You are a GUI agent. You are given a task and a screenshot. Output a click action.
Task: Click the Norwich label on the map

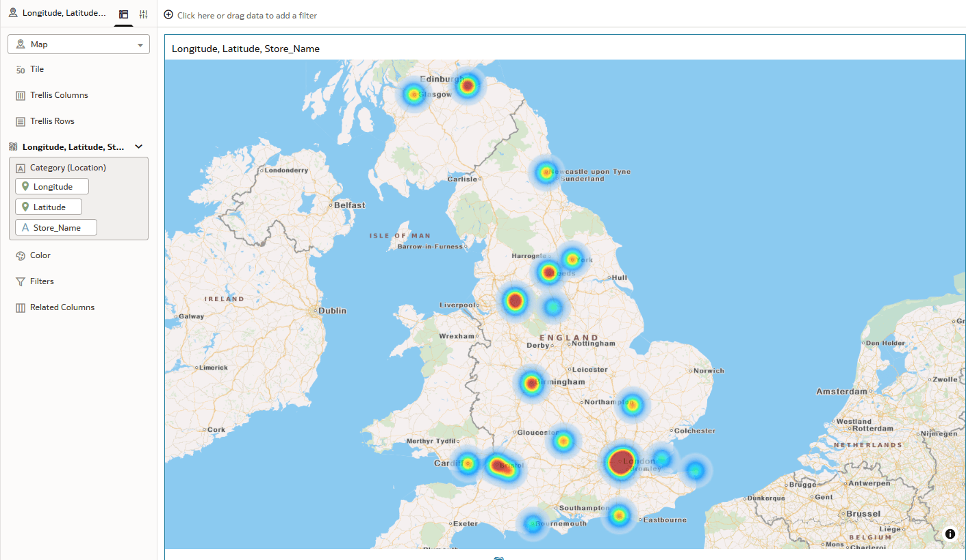pyautogui.click(x=709, y=371)
